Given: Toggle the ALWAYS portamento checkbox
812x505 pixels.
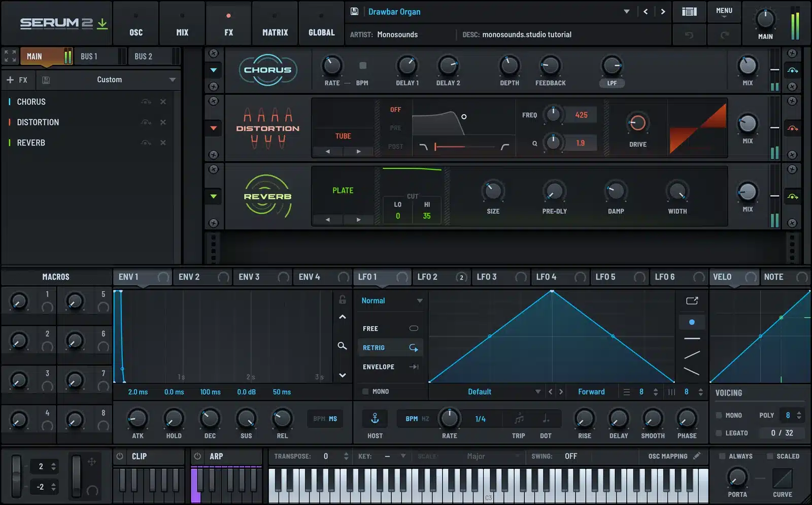Looking at the screenshot, I should click(x=722, y=456).
